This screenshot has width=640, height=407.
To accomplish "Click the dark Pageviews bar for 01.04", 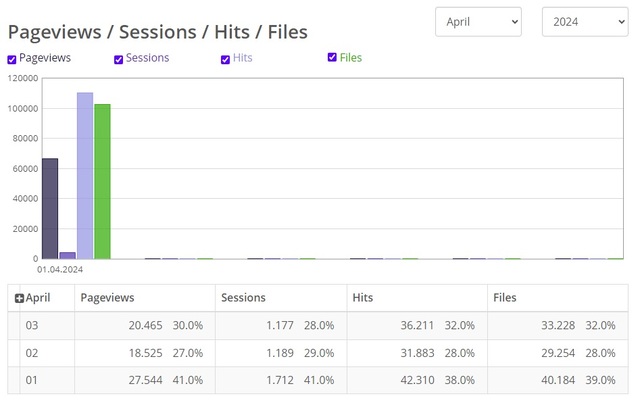I will point(50,208).
